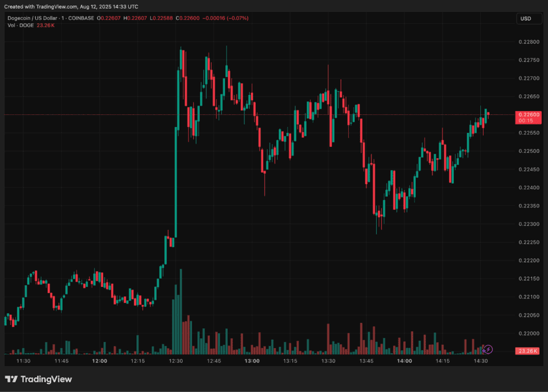Click the open value O0.22607

[108, 18]
